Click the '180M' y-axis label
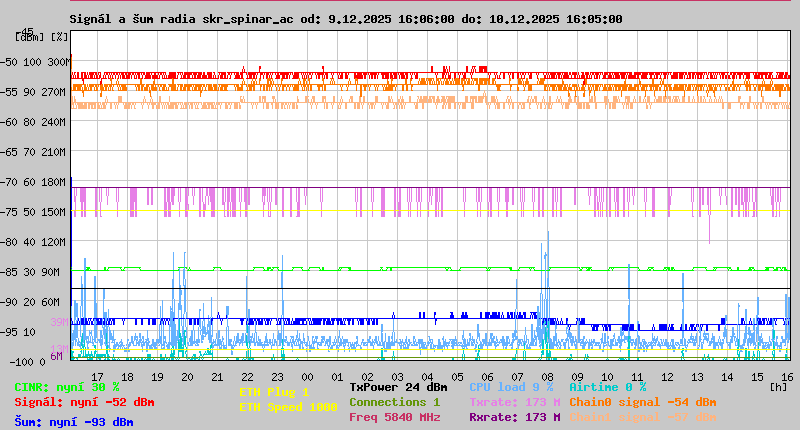 pyautogui.click(x=56, y=182)
